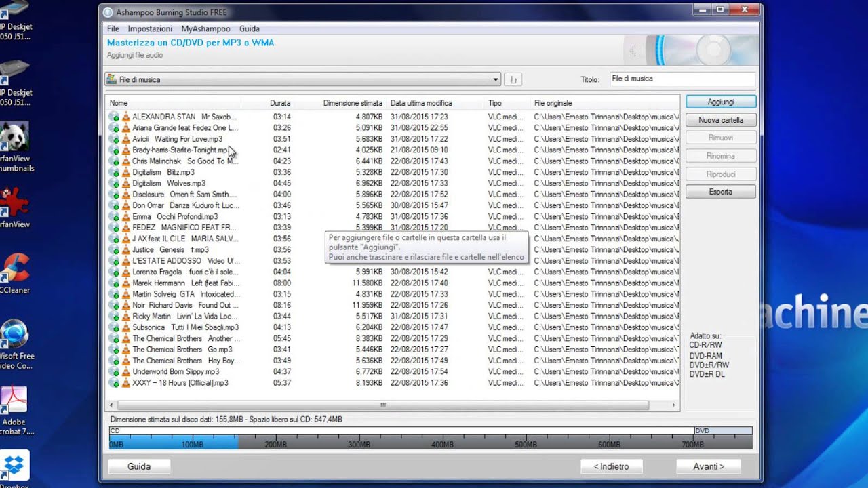The image size is (868, 488).
Task: Select the Don Omar Danza Kuduro row
Action: 393,205
